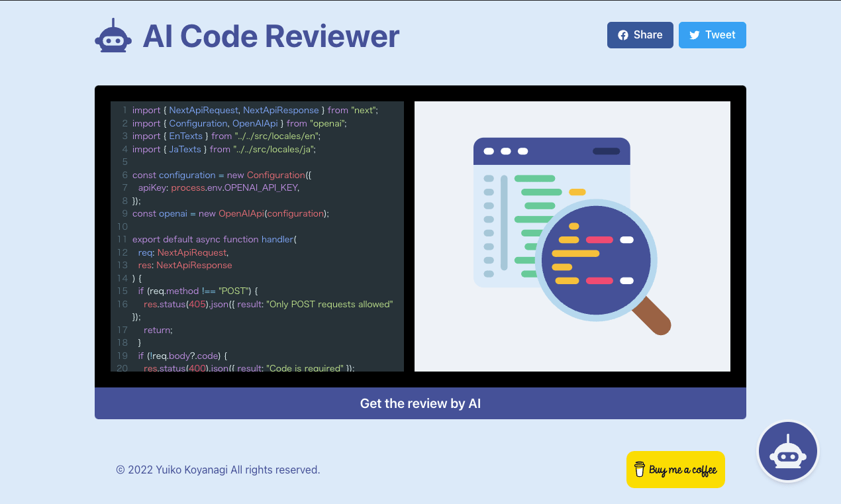Click the Twitter bird icon on Tweet button
The width and height of the screenshot is (841, 504).
[x=693, y=34]
